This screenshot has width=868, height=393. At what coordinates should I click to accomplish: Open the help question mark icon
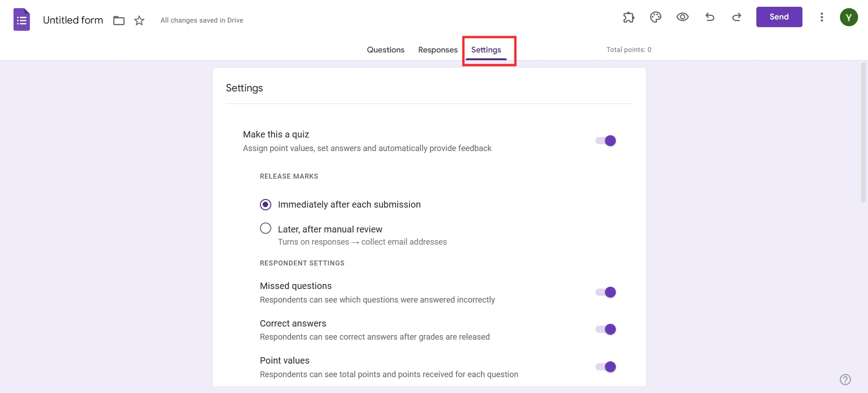pyautogui.click(x=845, y=379)
